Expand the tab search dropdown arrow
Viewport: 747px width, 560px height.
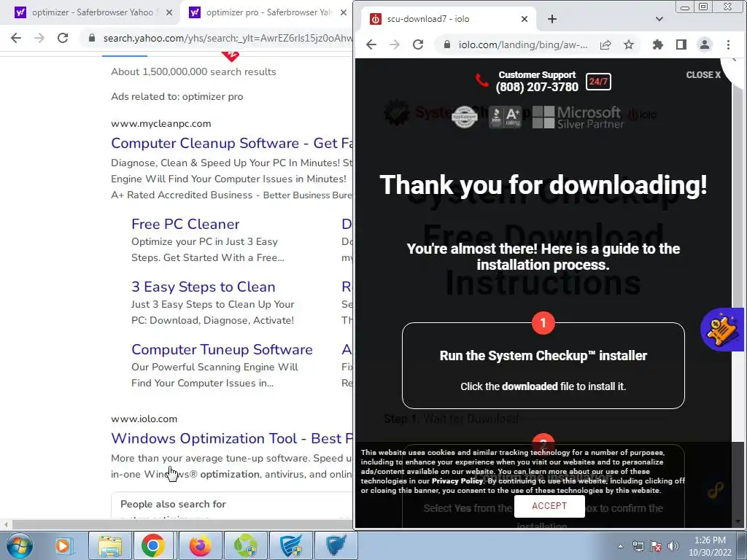point(659,19)
